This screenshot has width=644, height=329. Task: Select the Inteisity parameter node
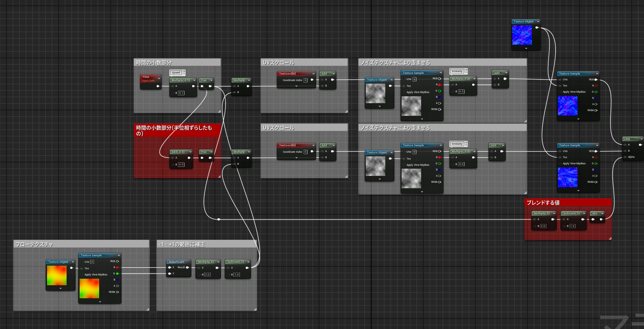point(457,71)
